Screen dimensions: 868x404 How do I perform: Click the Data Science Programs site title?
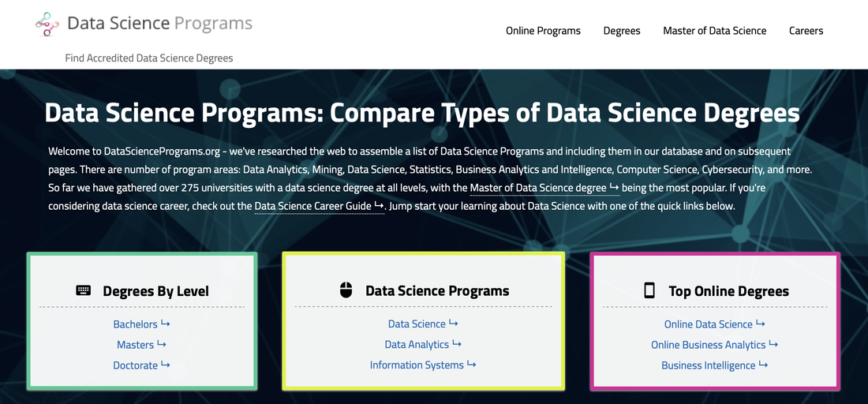click(159, 23)
